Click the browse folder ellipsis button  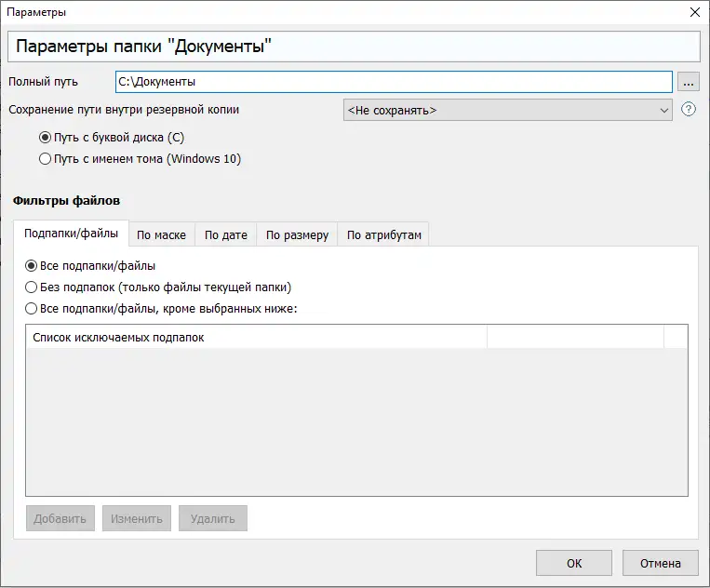coord(688,82)
